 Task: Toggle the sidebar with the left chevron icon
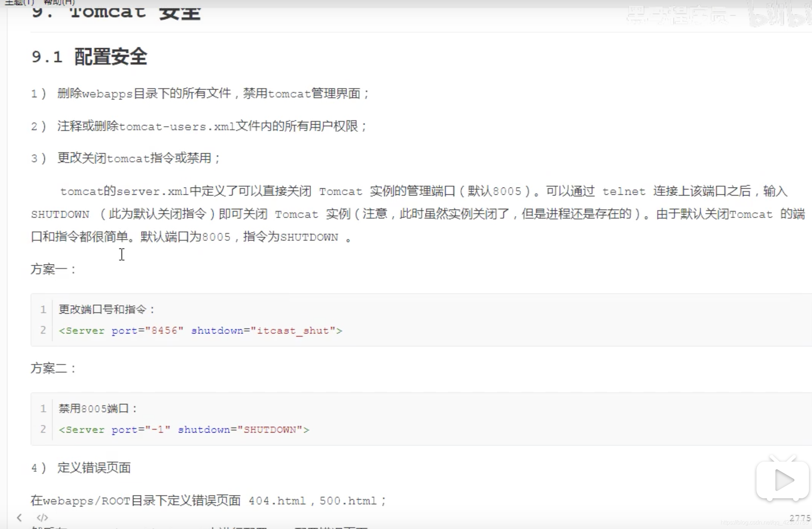(20, 517)
